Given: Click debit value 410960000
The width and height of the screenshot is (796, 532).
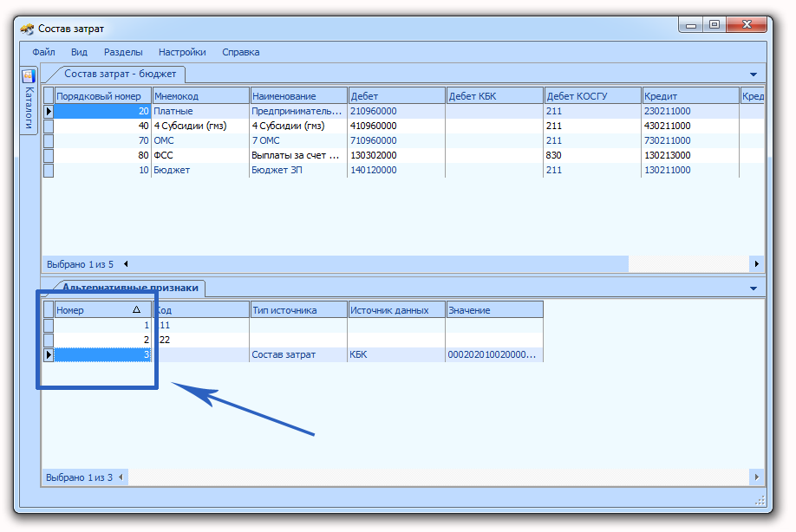Looking at the screenshot, I should coord(396,126).
